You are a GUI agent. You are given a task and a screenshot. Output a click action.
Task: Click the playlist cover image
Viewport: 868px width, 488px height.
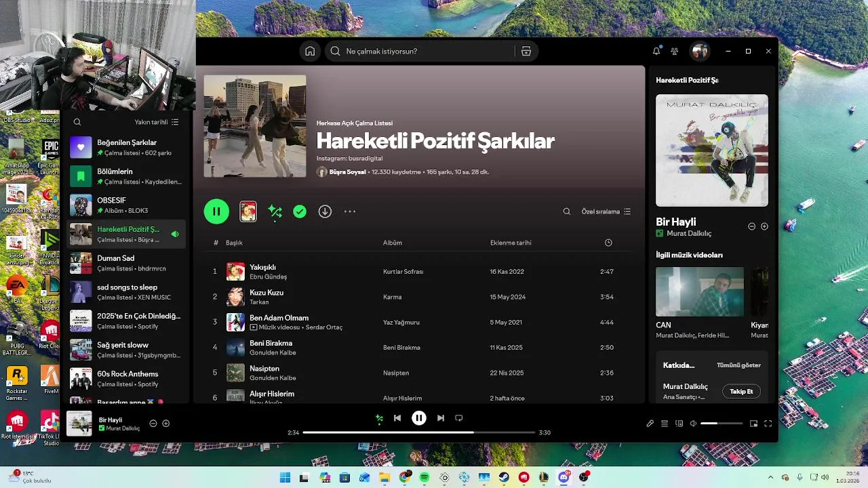pos(255,126)
